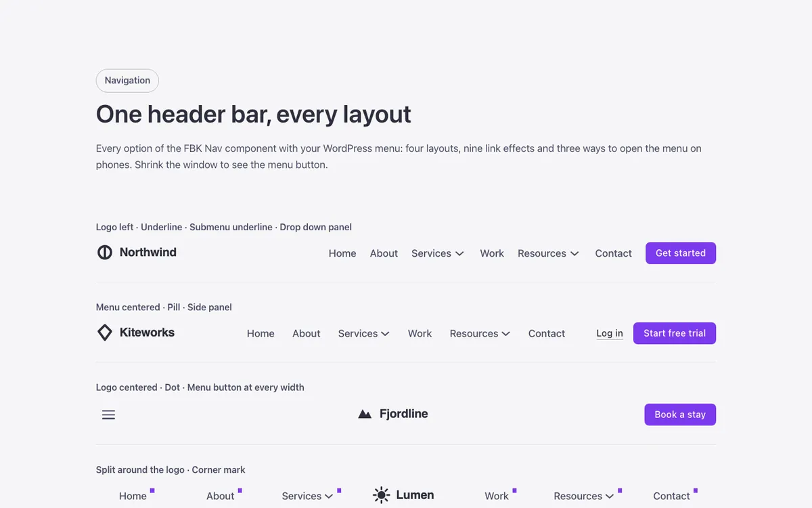Click the "Logo left · Underline" caption line

tap(224, 227)
